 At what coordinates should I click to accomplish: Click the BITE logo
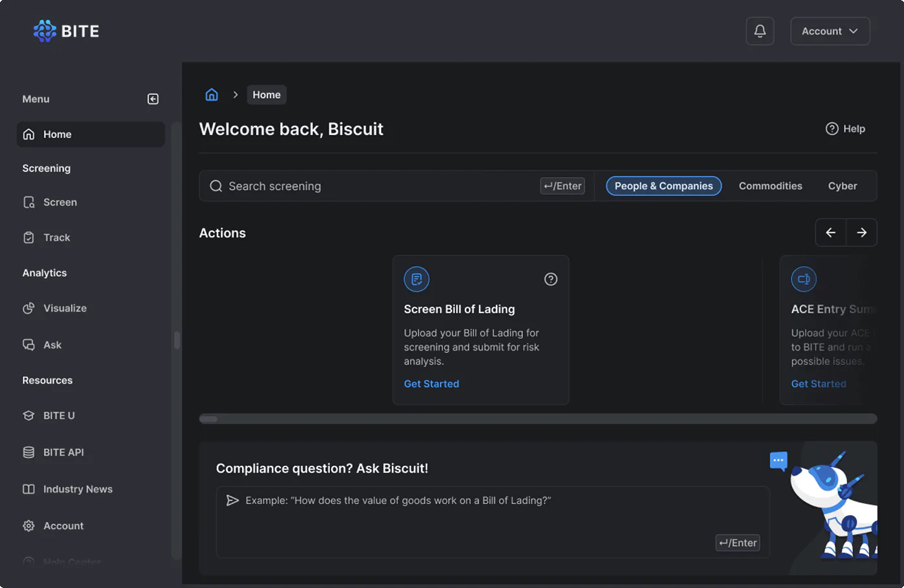pyautogui.click(x=66, y=31)
